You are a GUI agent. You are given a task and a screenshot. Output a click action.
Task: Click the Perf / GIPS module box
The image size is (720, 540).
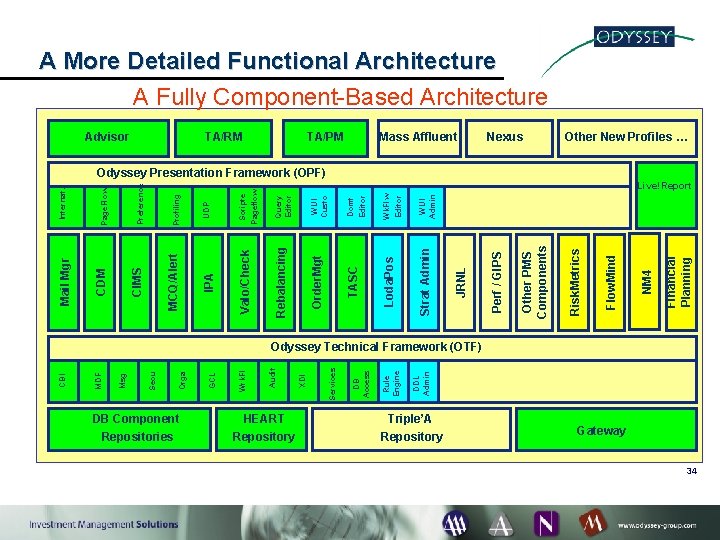[x=495, y=282]
